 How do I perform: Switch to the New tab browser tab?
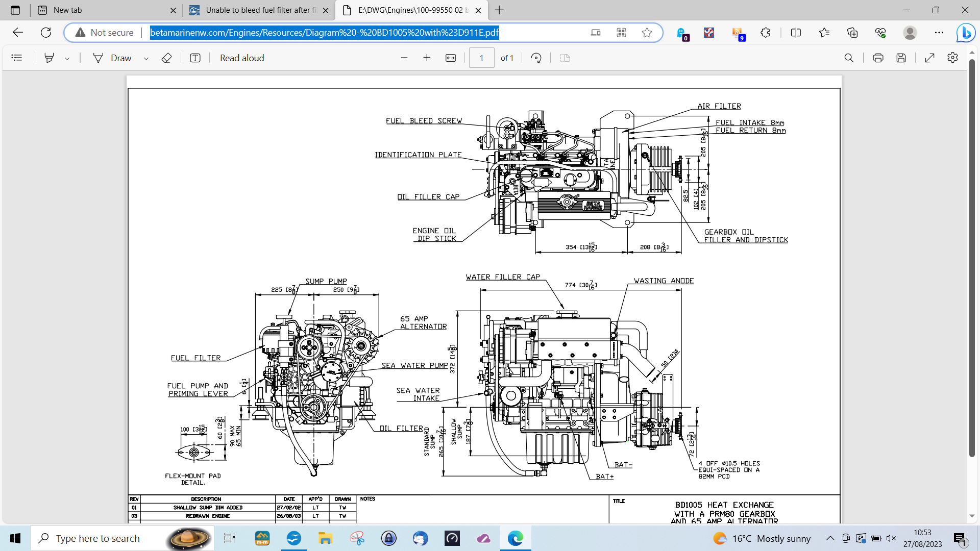pyautogui.click(x=102, y=10)
